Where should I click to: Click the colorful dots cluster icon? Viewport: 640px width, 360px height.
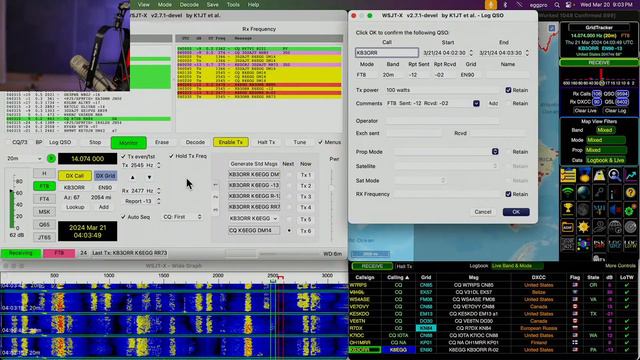coord(584,244)
